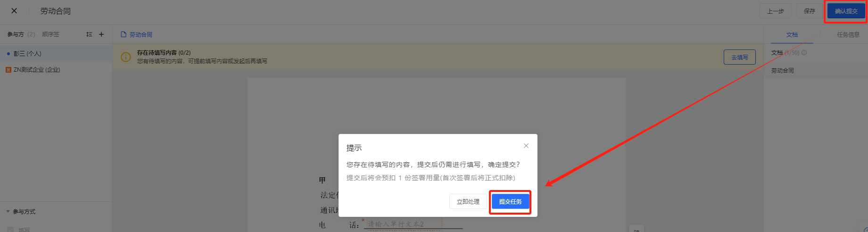Click the info icon next to 文档 (1/50)
The height and width of the screenshot is (232, 868).
tap(804, 53)
